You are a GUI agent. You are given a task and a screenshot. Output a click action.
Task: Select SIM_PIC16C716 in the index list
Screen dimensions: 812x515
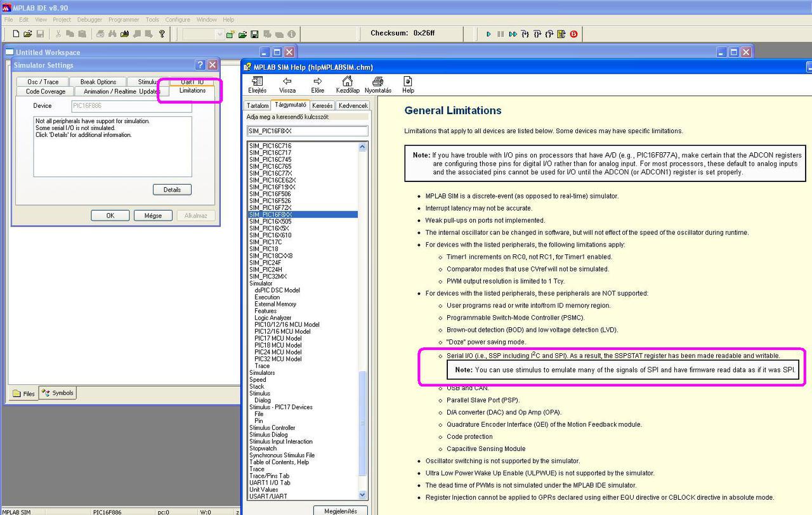270,146
